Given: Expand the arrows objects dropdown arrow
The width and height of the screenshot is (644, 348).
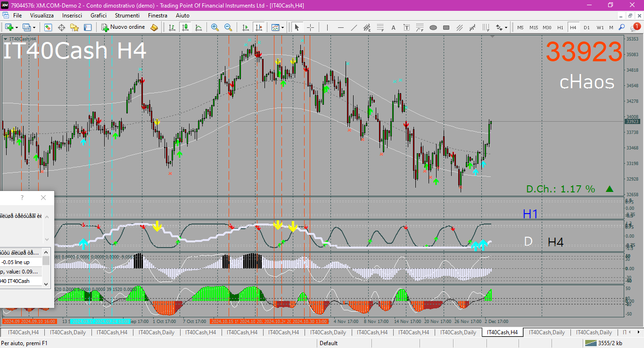Looking at the screenshot, I should [x=506, y=27].
